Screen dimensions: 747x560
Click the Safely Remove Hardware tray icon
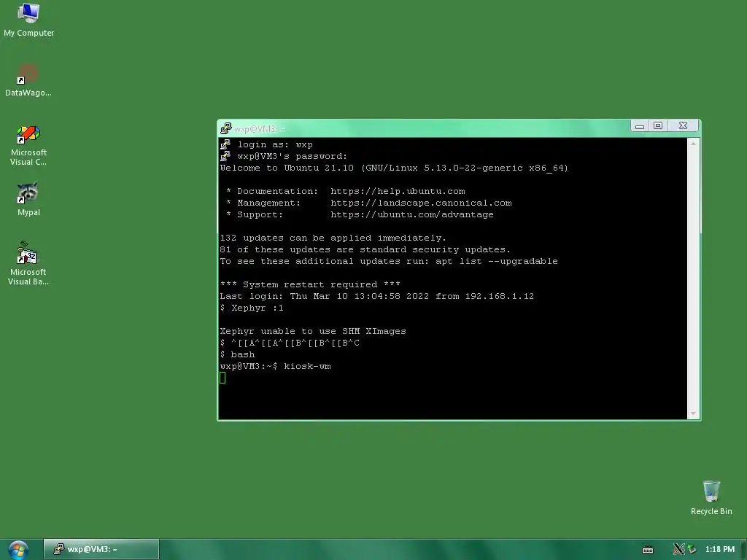(692, 550)
